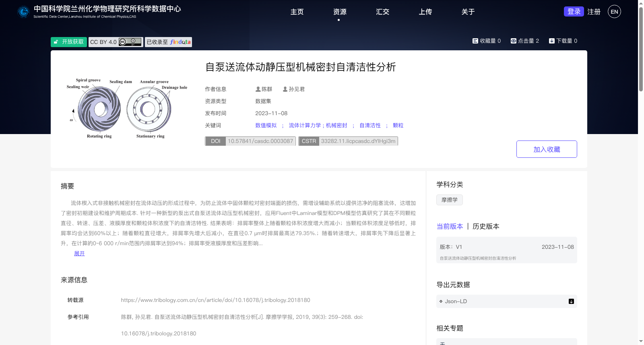Viewport: 644px width, 345px height.
Task: Click the DOI 10.57841/casdc.0003087 badge
Action: (250, 141)
